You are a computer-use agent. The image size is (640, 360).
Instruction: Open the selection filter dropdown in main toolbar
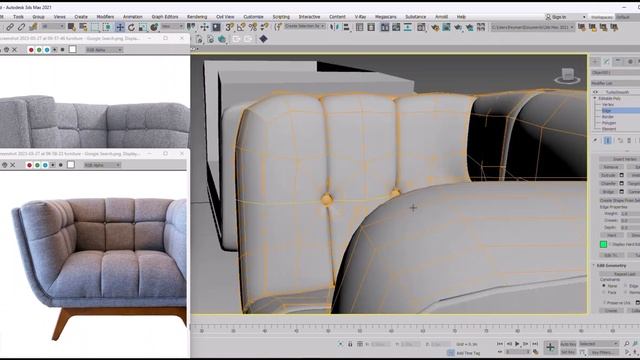[53, 27]
